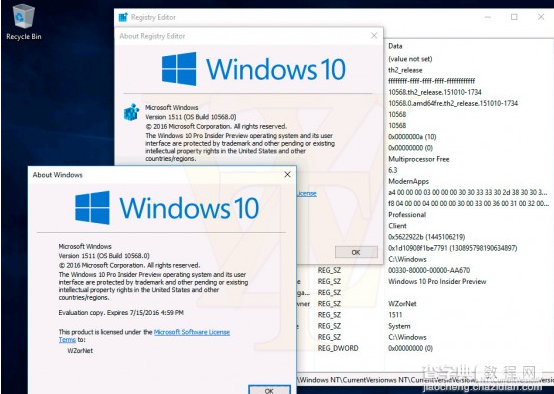Select the '1511' data value
The image size is (554, 394).
click(395, 315)
